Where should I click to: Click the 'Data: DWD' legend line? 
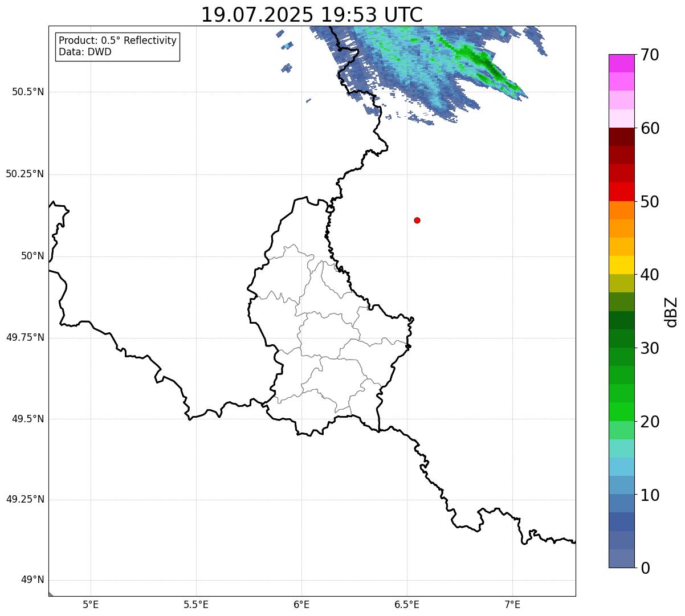pos(85,52)
